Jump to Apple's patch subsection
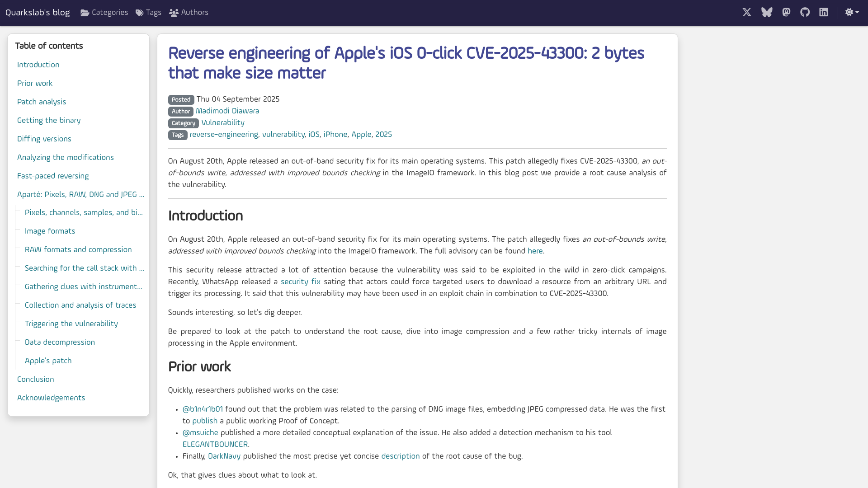This screenshot has height=488, width=868. 48,361
